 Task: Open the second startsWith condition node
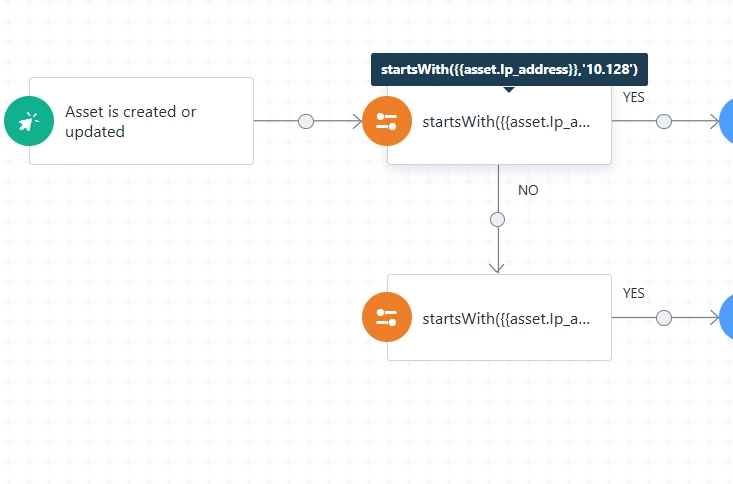click(499, 318)
